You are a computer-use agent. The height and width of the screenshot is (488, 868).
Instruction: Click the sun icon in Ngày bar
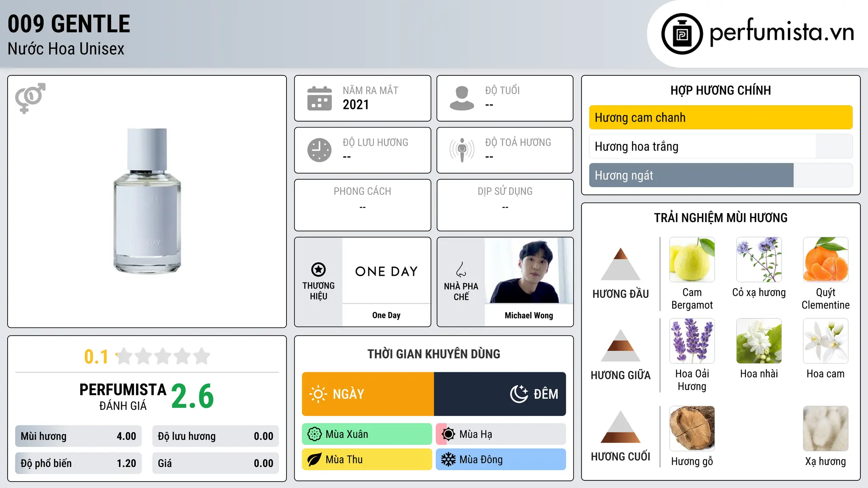[318, 394]
